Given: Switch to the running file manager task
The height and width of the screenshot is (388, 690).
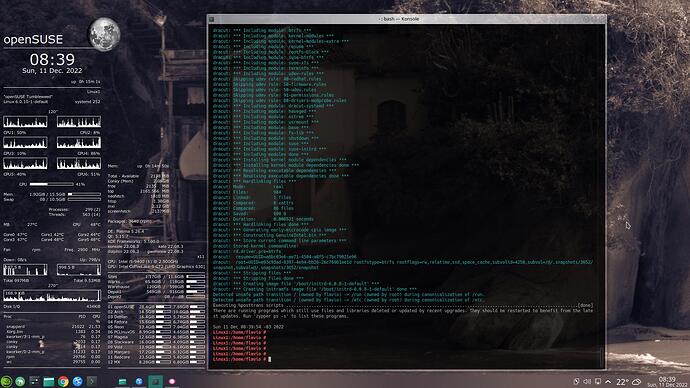Looking at the screenshot, I should click(123, 381).
